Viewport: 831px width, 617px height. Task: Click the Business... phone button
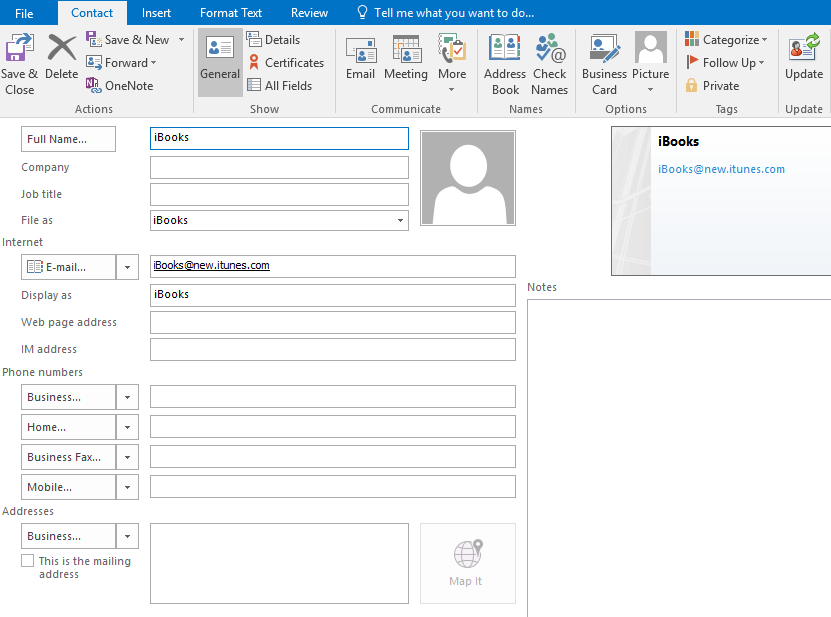pyautogui.click(x=68, y=397)
